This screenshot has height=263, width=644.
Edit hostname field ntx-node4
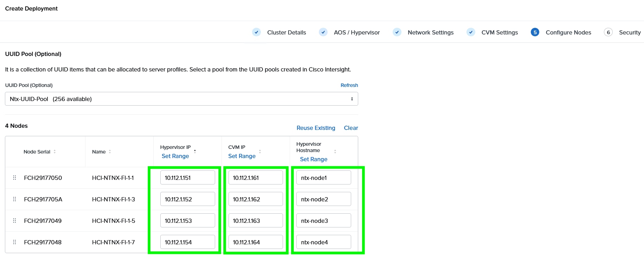point(324,242)
